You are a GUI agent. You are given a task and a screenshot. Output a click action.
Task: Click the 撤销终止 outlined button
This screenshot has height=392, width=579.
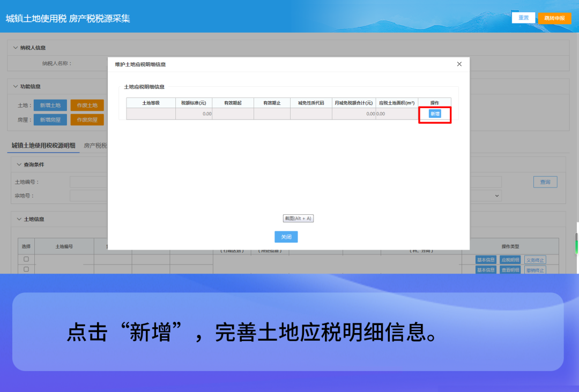click(x=535, y=270)
